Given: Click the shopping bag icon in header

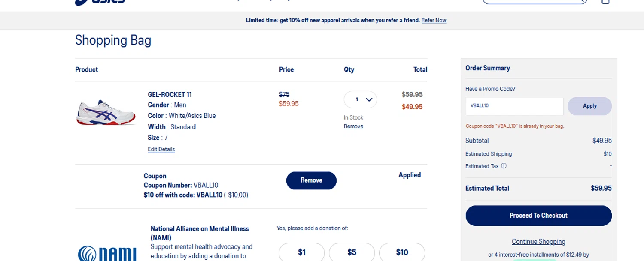Looking at the screenshot, I should point(605,1).
